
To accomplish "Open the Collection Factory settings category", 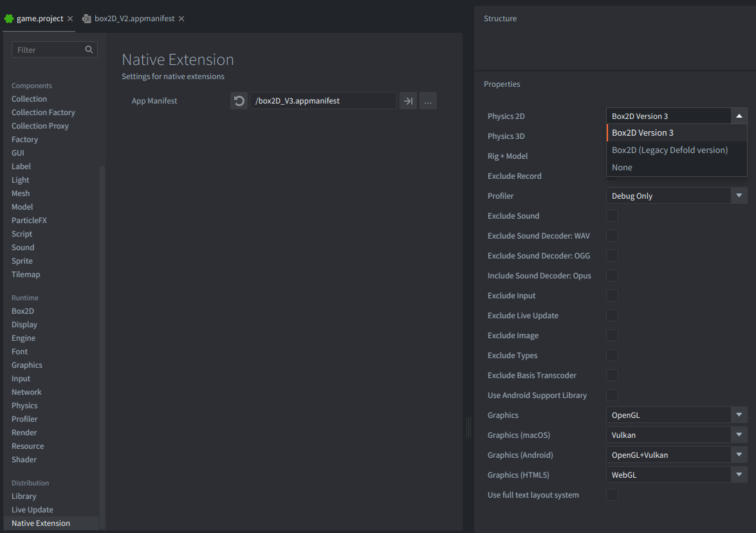I will [x=43, y=113].
